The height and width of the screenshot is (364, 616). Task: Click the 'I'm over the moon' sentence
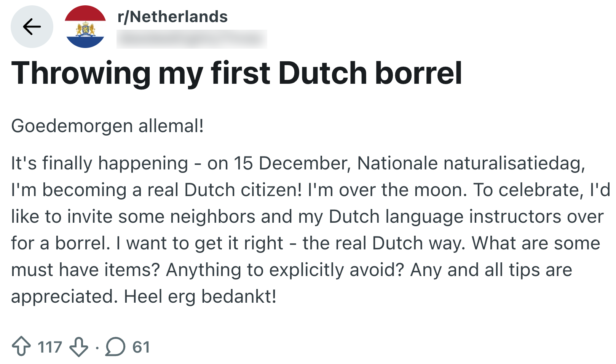tap(387, 190)
